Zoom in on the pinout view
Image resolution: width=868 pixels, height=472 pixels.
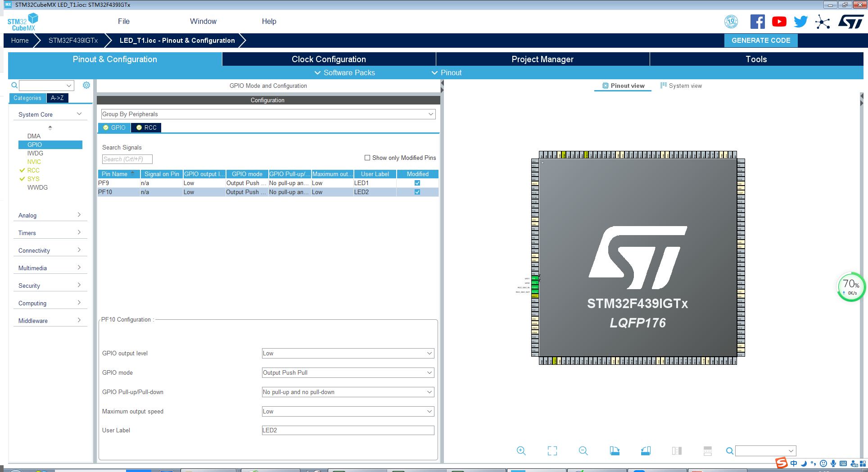tap(521, 450)
